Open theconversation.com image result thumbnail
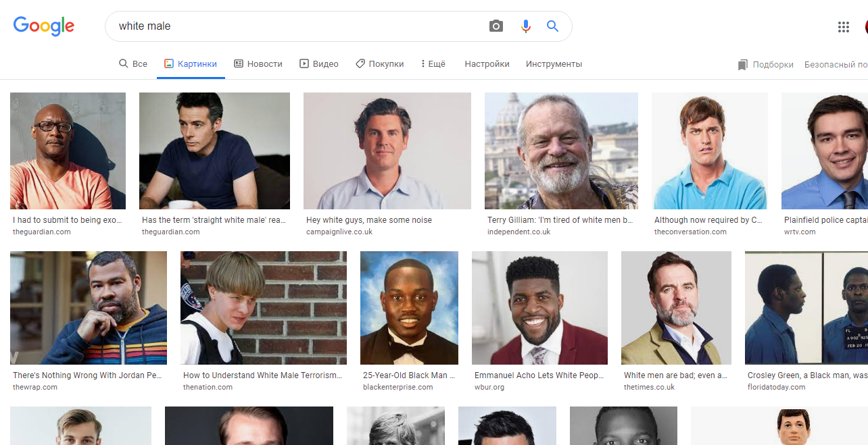The height and width of the screenshot is (445, 868). tap(710, 151)
